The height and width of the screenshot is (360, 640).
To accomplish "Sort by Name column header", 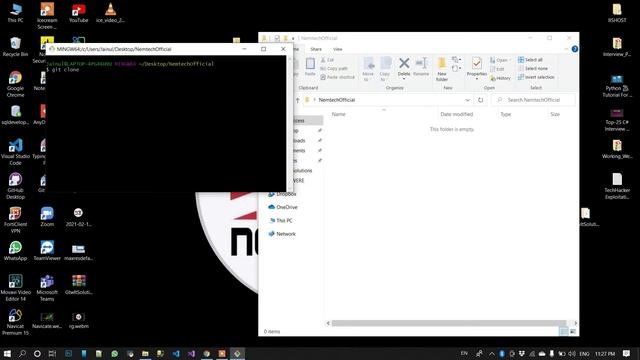I will [x=338, y=114].
